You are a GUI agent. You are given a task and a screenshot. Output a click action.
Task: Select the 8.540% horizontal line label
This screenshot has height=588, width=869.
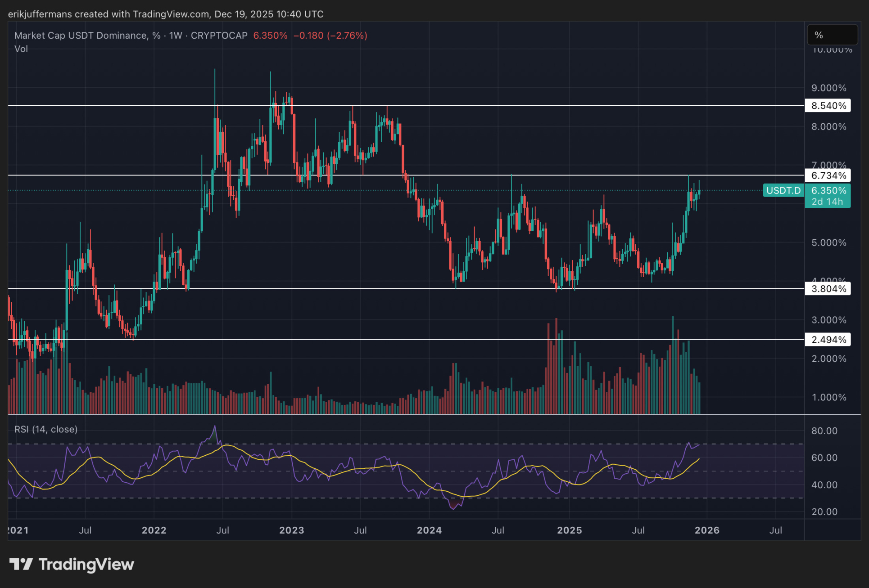click(828, 106)
